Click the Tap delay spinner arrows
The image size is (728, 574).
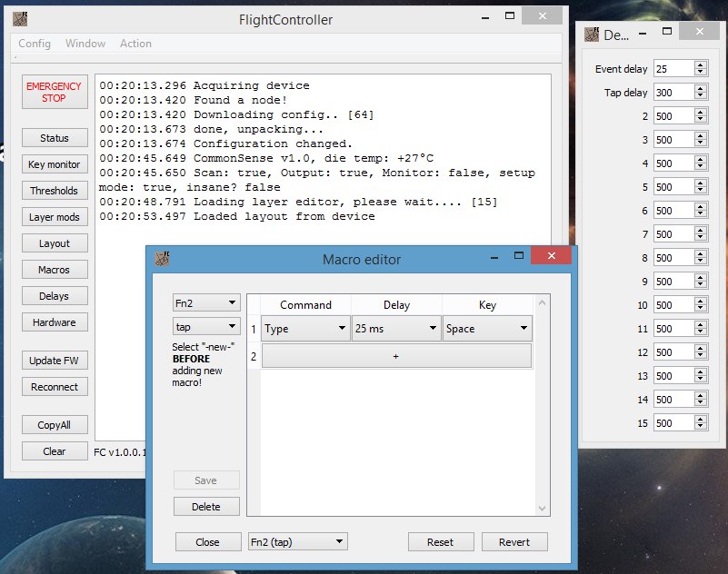(700, 93)
